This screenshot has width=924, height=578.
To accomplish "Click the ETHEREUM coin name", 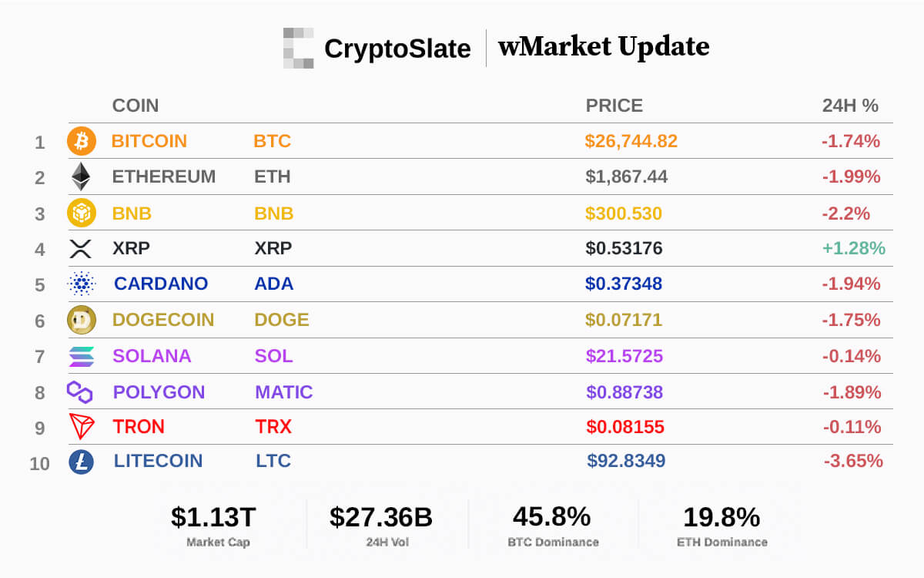I will (164, 176).
